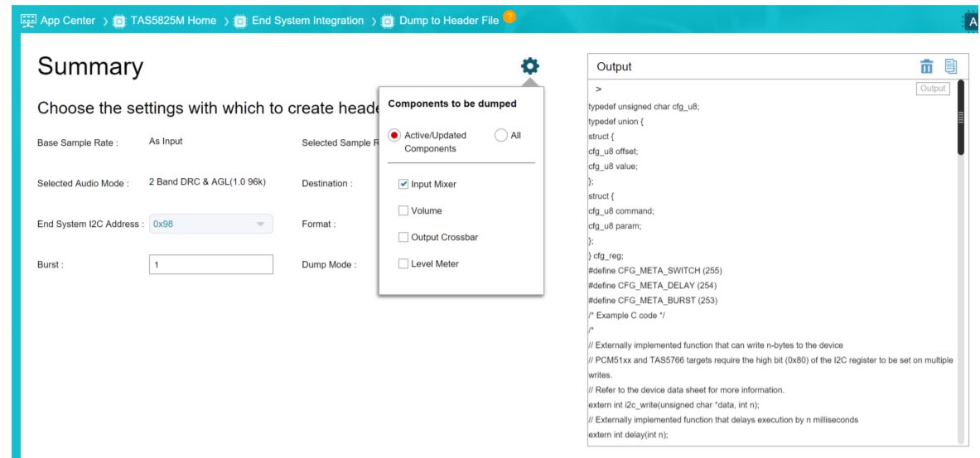The image size is (980, 458).
Task: Click the Output panel vertical scrollbar
Action: coord(961,118)
